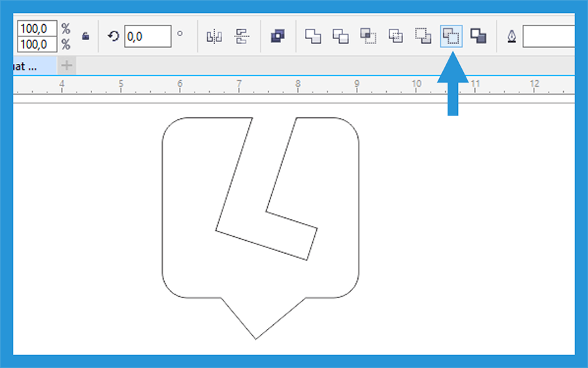Click the Create boundary icon
This screenshot has width=588, height=368.
pyautogui.click(x=478, y=37)
